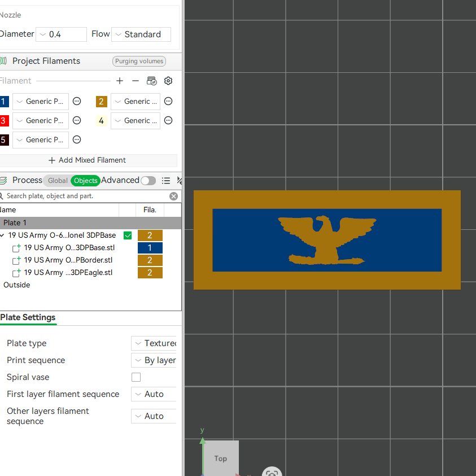Open filament 5 Generic preset dropdown
Viewport: 476px width, 476px height.
41,140
